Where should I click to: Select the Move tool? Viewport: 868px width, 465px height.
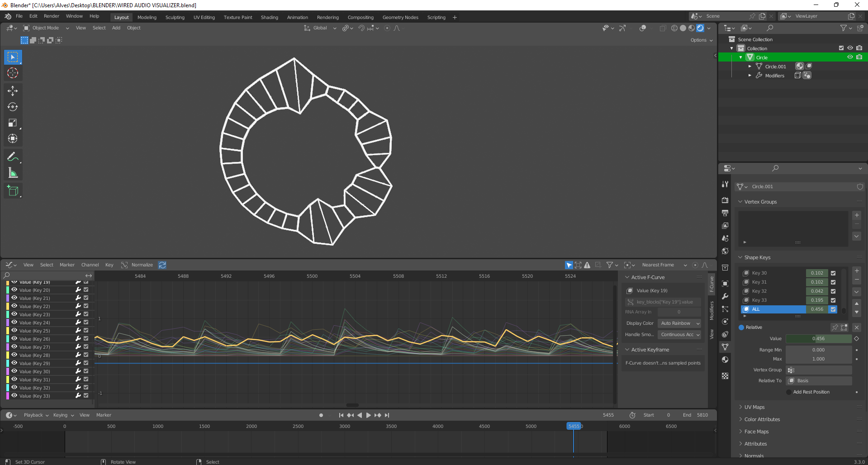click(13, 90)
